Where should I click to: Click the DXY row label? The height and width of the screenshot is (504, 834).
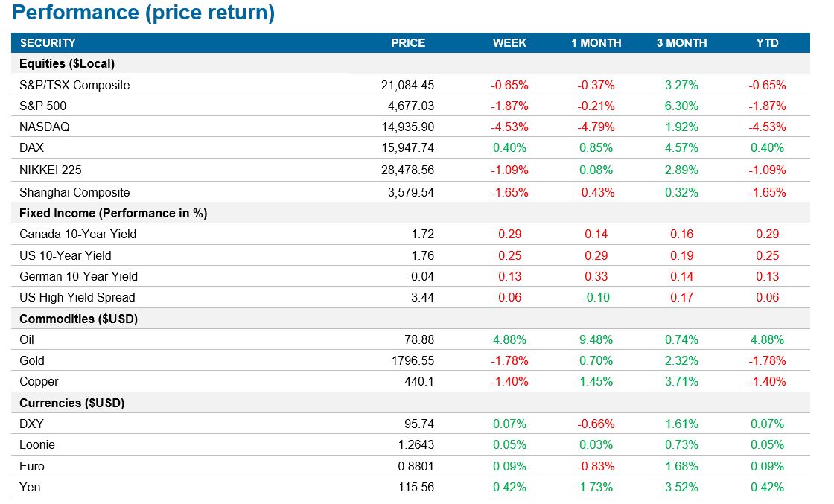pos(31,424)
